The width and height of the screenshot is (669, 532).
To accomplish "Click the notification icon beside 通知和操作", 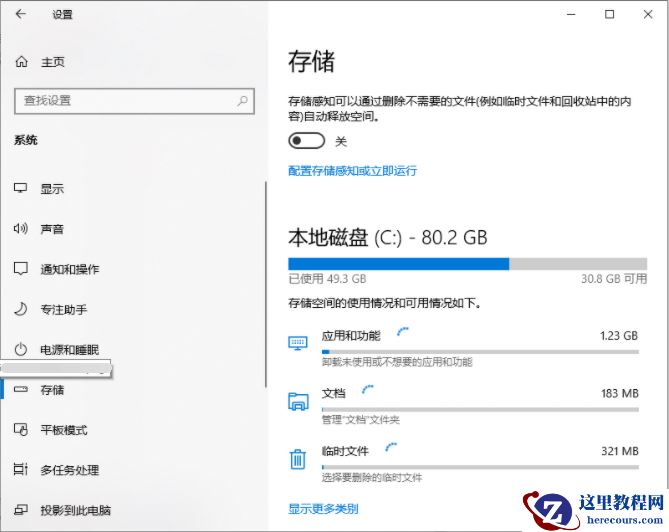I will pos(20,269).
